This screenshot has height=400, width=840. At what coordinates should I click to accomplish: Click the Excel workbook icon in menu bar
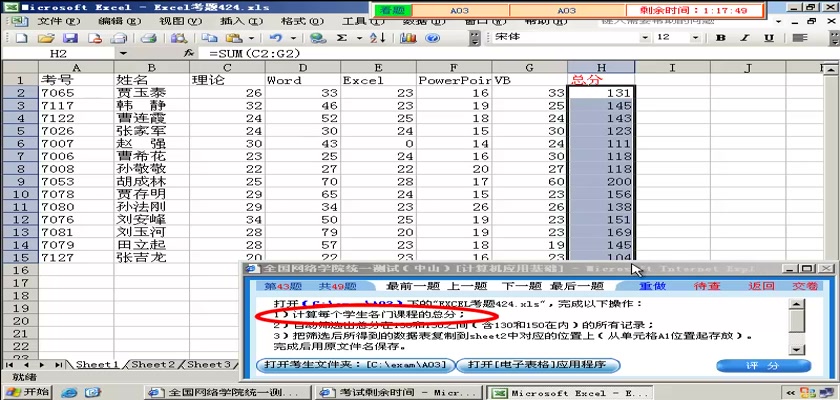pos(19,21)
